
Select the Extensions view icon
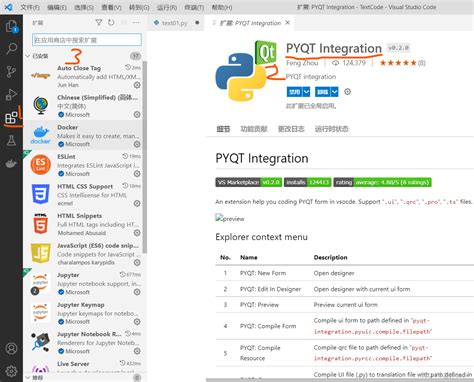[x=11, y=117]
